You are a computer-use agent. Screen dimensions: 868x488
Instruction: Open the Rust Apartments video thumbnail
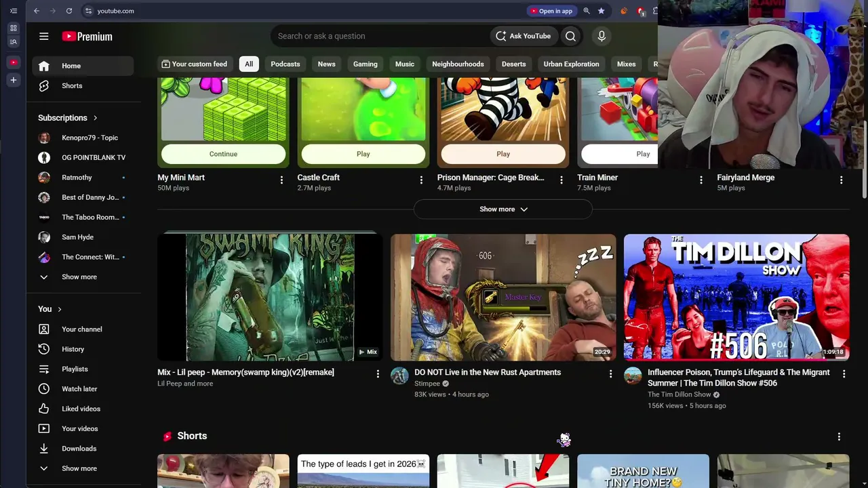[503, 298]
